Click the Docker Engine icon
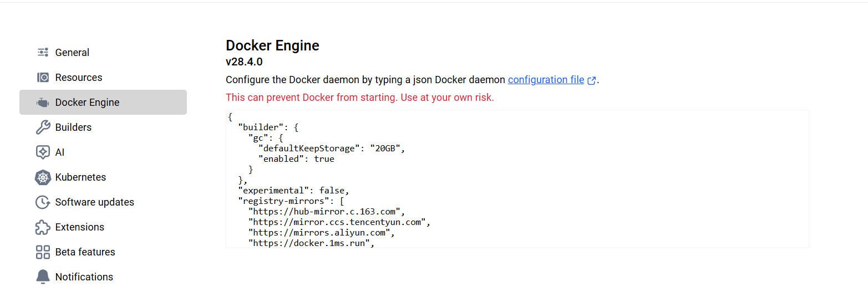868x302 pixels. 43,103
